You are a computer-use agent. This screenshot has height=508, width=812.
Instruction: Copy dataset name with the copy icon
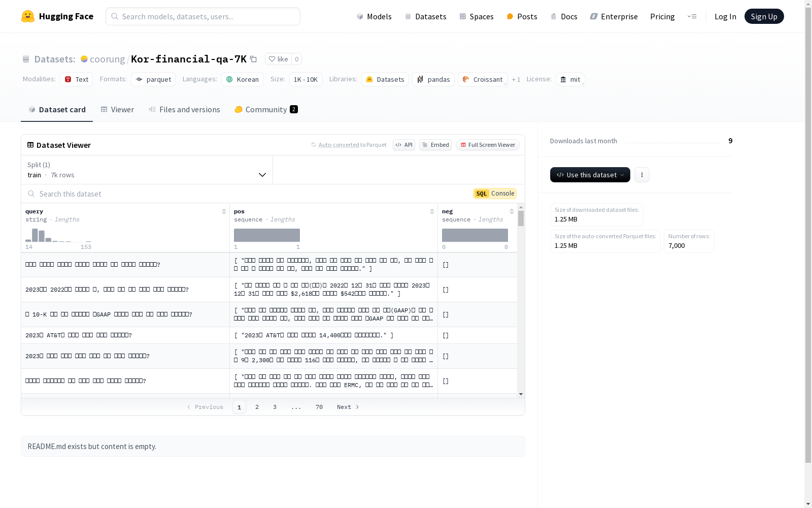click(x=253, y=59)
